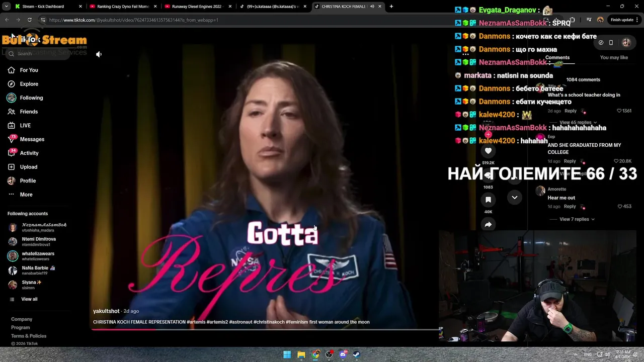Switch to Stream - Kick Dashboard tab
This screenshot has width=644, height=362.
coord(48,7)
